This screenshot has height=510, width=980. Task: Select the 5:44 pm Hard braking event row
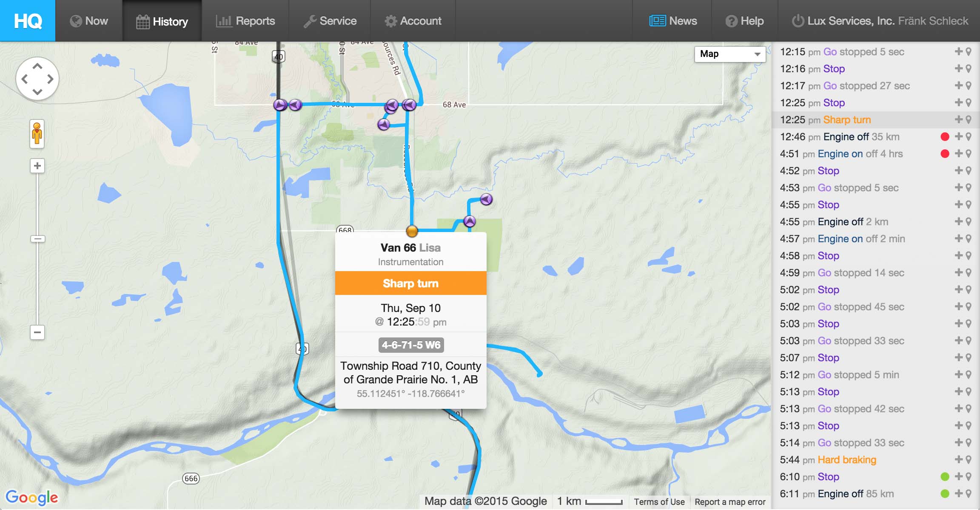pos(846,460)
